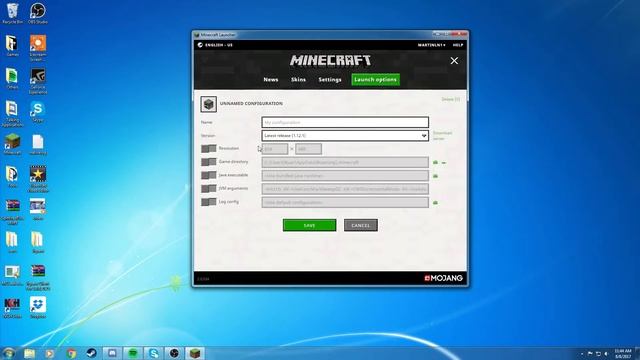Screen dimensions: 640x360
Task: Switch to Discord in the taskbar
Action: (x=112, y=353)
